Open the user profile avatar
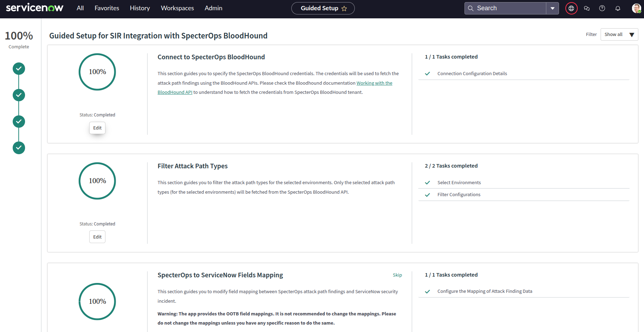This screenshot has height=332, width=644. tap(636, 8)
